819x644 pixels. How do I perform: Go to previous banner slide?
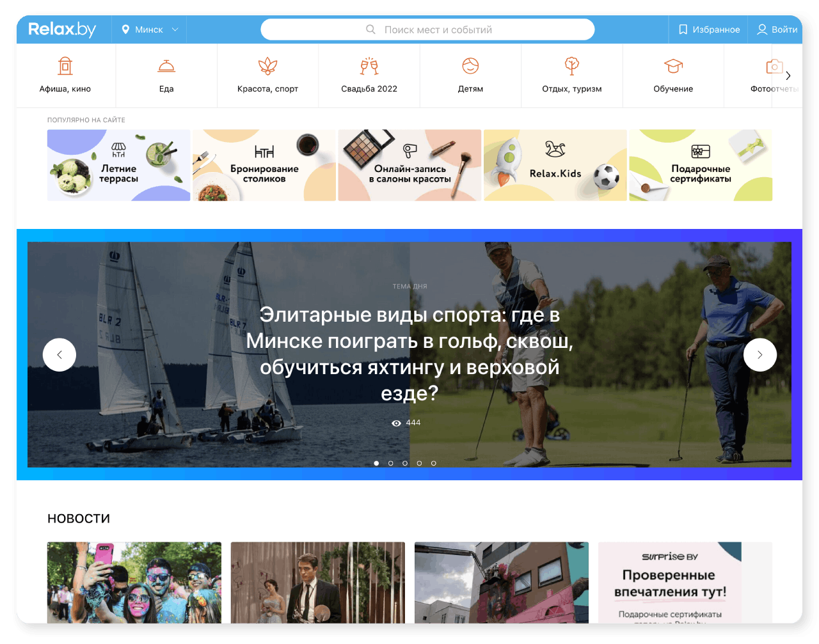(x=60, y=355)
